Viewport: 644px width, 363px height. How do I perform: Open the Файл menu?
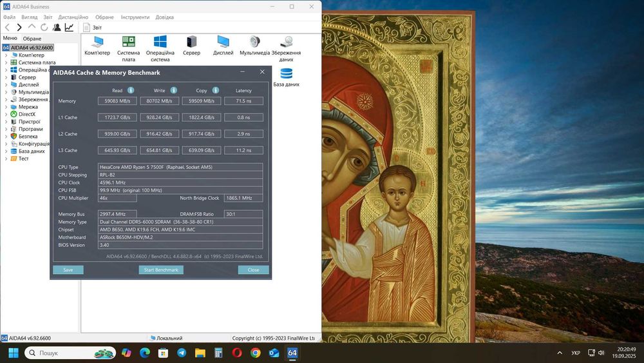[x=10, y=17]
